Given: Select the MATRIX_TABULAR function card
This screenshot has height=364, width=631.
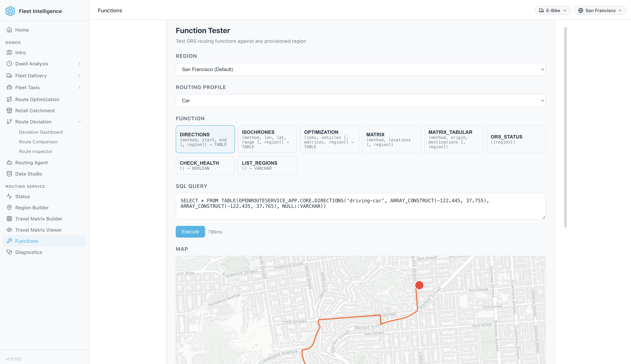Looking at the screenshot, I should pyautogui.click(x=454, y=139).
